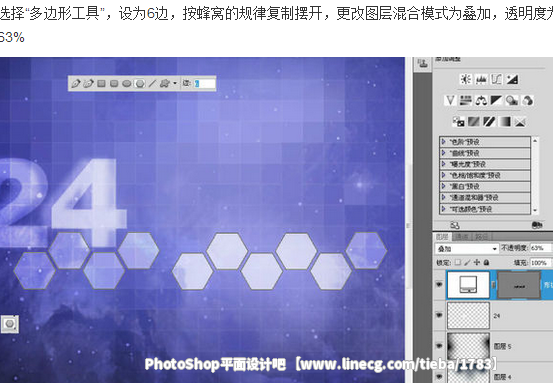Hide the selected shape layer
553x383 pixels.
pyautogui.click(x=439, y=285)
